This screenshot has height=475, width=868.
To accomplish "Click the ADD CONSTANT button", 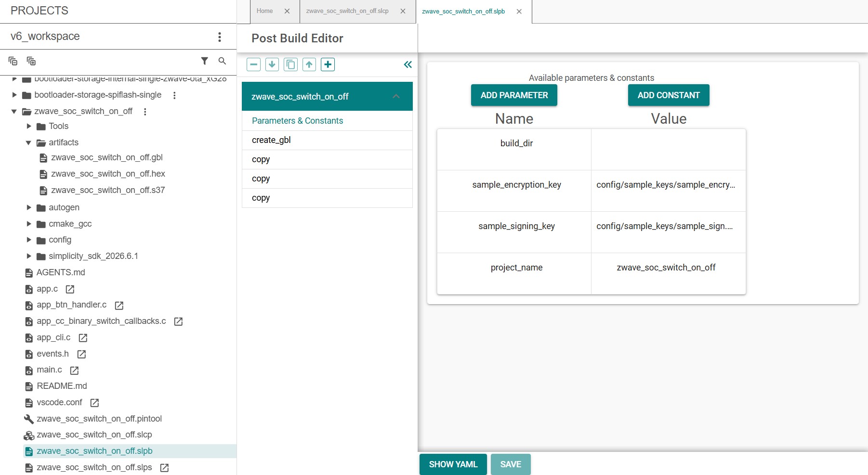I will 669,95.
